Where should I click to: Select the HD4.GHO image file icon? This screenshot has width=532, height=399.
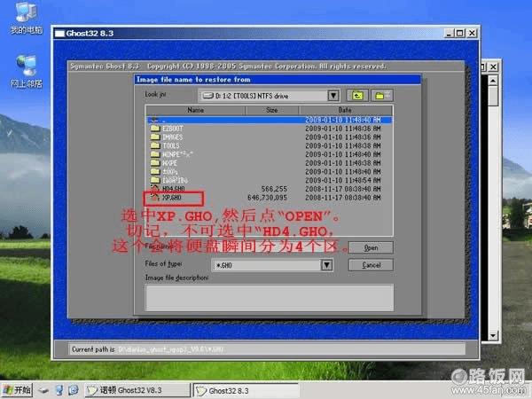point(155,189)
